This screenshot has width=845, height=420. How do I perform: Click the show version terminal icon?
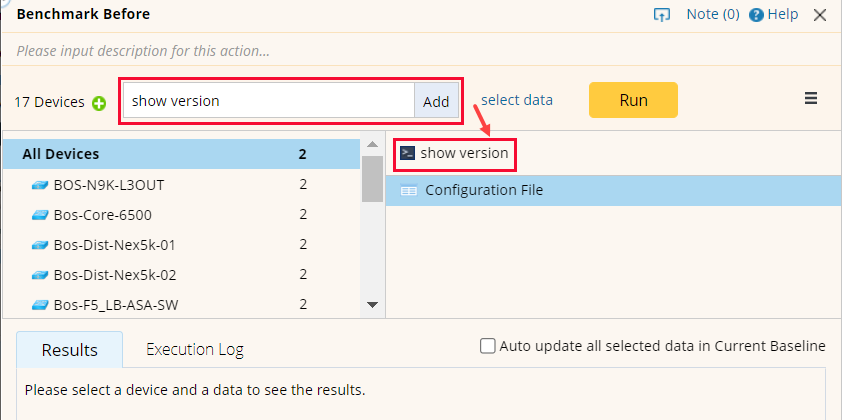[x=407, y=153]
